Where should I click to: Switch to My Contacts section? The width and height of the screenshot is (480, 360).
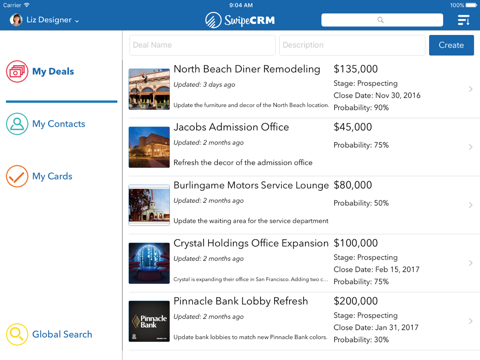(x=59, y=124)
